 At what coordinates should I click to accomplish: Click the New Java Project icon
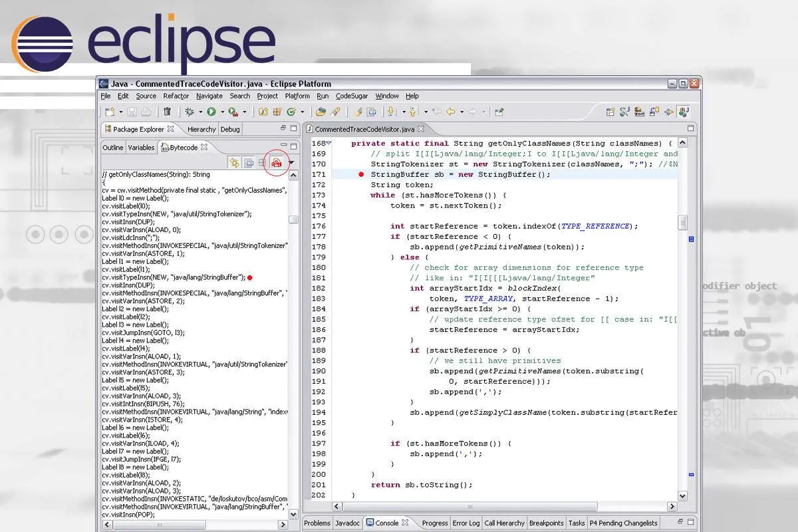tap(263, 112)
